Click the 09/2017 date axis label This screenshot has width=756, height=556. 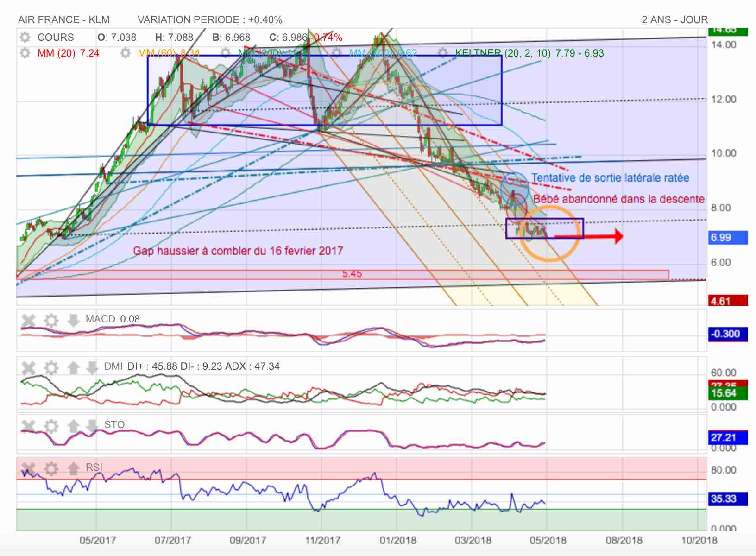(x=248, y=540)
